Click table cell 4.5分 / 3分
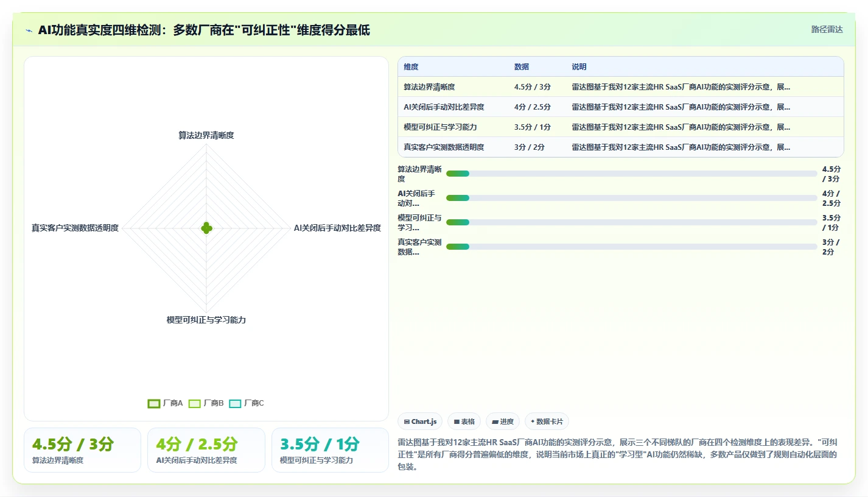This screenshot has width=868, height=497. (533, 87)
